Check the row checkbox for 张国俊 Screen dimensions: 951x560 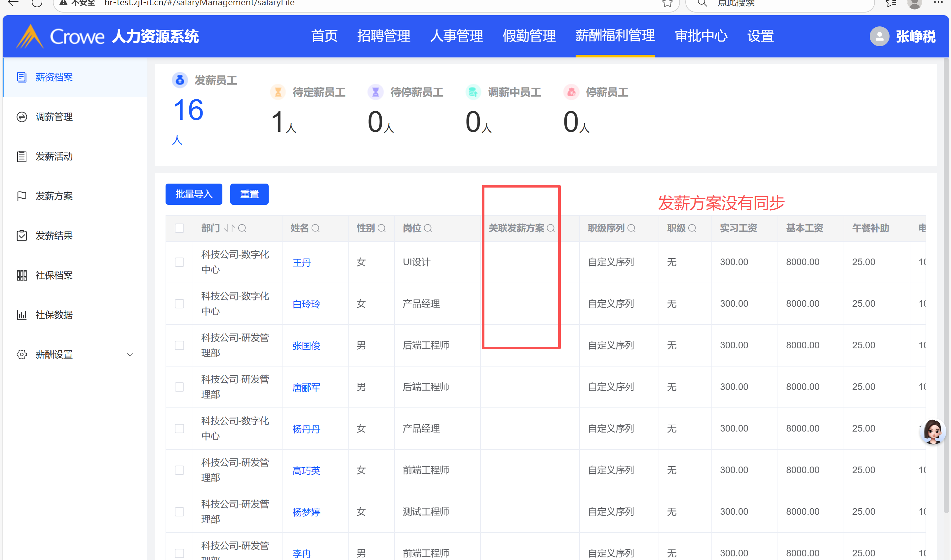[x=179, y=345]
